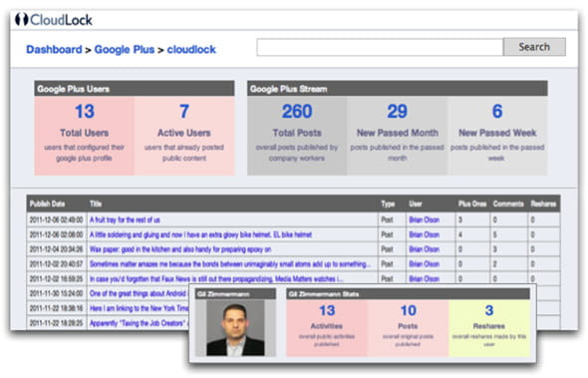This screenshot has width=588, height=378.
Task: Click the Search button
Action: [x=534, y=47]
